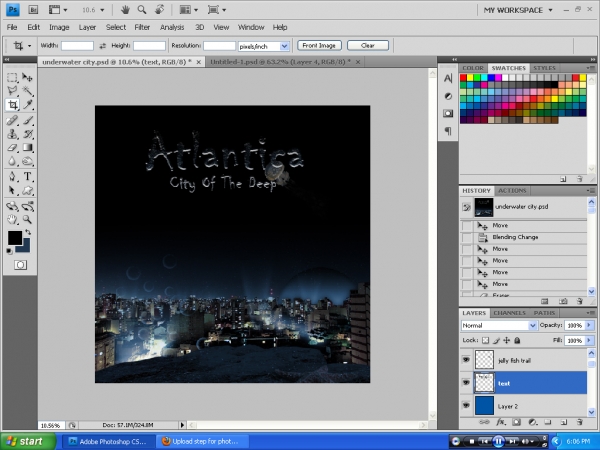
Task: Open the Windows start menu
Action: click(28, 441)
